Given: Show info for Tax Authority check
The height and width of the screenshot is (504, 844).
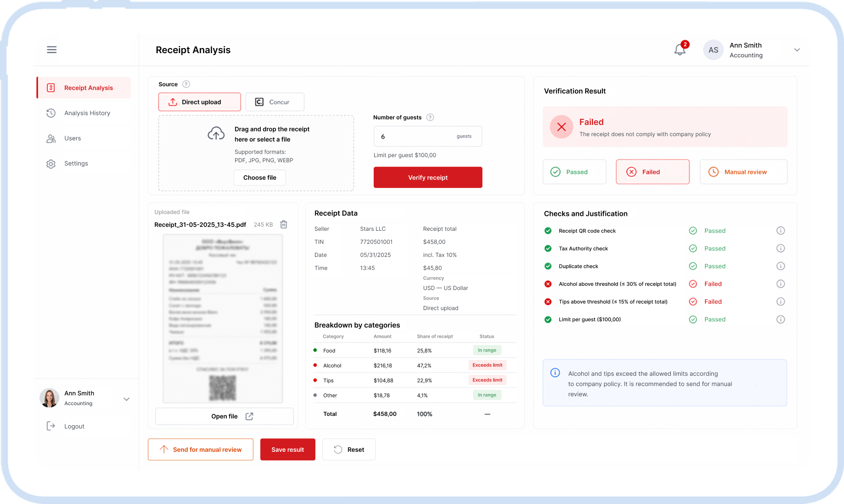Looking at the screenshot, I should (x=781, y=249).
